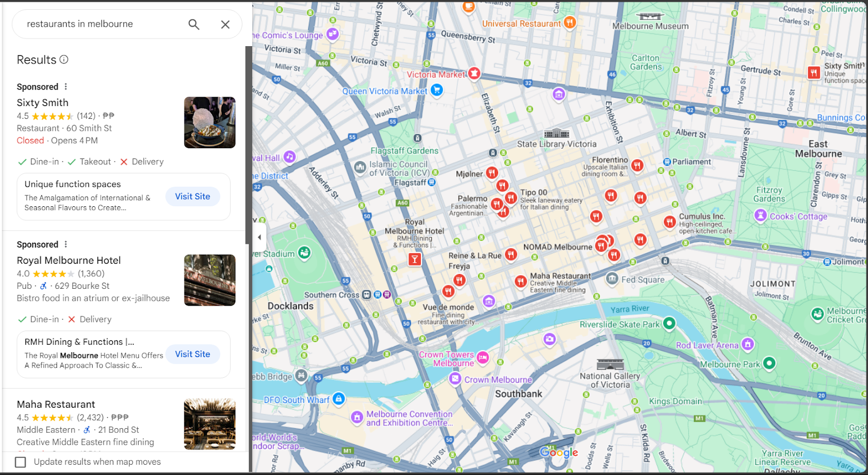Click the Tipo 00 map label
The image size is (868, 475).
(534, 192)
